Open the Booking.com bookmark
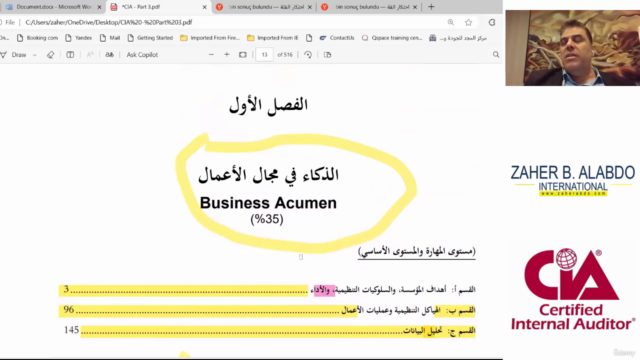The height and width of the screenshot is (360, 640). click(x=38, y=38)
